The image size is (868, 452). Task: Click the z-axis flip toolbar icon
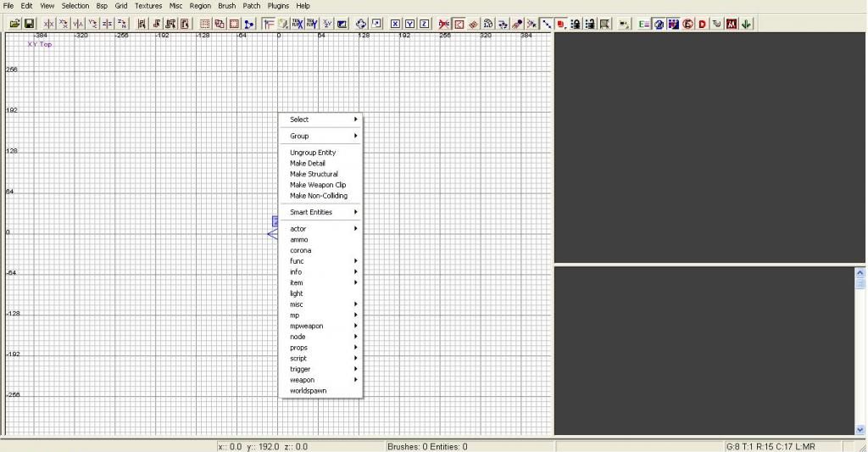(108, 24)
